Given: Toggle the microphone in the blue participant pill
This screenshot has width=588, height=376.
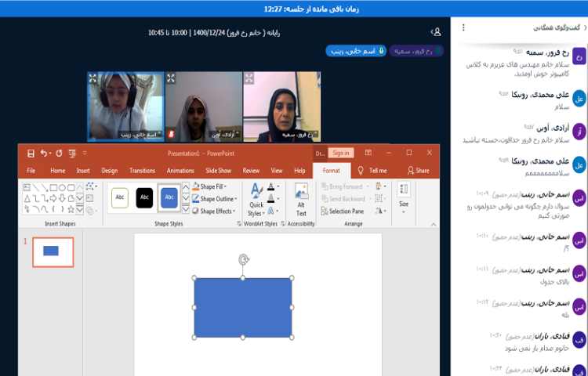Looking at the screenshot, I should tap(381, 51).
